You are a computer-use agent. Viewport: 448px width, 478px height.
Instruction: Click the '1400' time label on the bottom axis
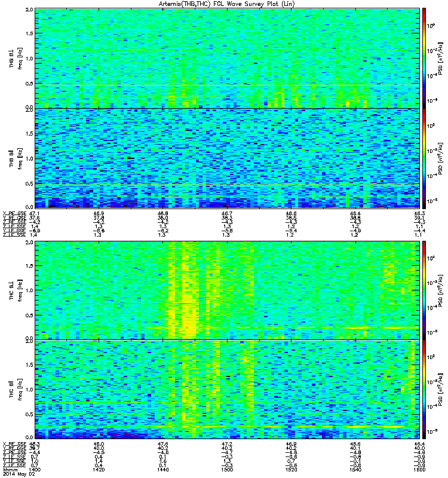[x=35, y=470]
